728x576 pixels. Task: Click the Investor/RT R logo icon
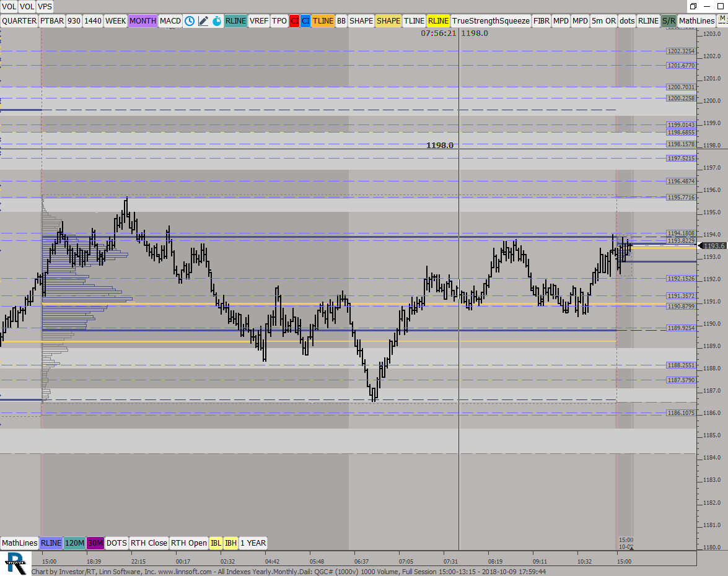(x=15, y=563)
